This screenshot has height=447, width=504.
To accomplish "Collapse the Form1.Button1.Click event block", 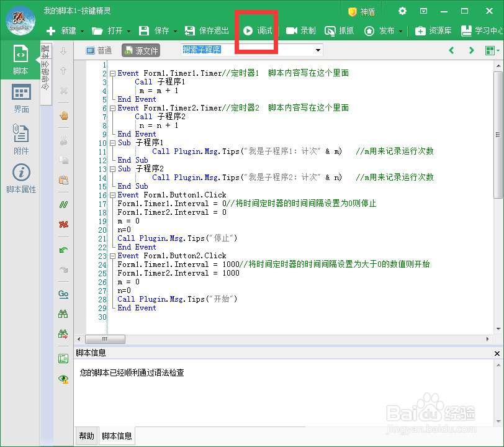I will click(112, 195).
